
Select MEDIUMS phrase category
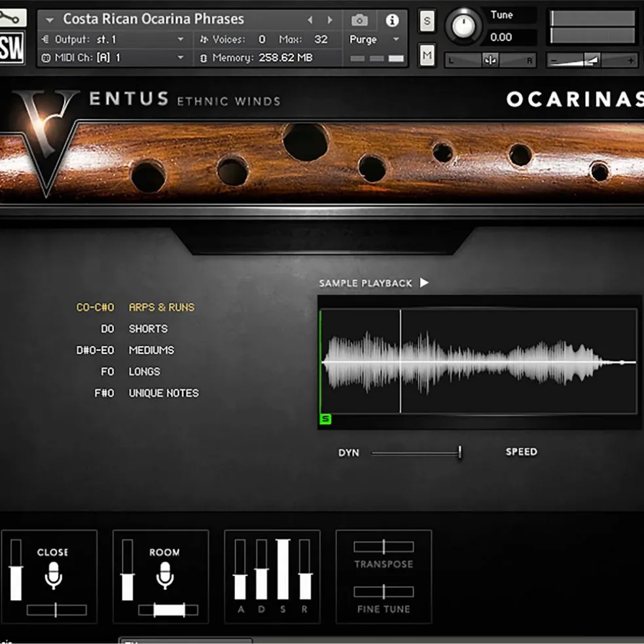coord(151,350)
